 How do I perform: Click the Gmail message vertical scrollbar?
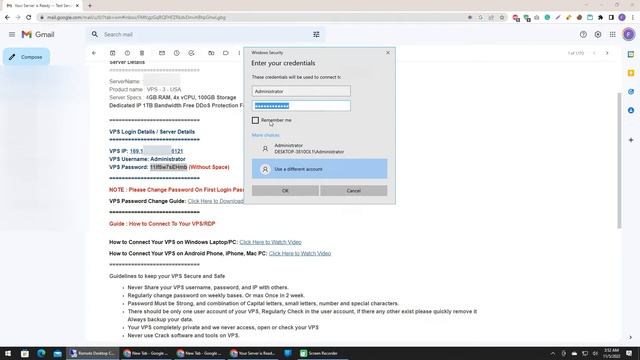click(x=619, y=160)
